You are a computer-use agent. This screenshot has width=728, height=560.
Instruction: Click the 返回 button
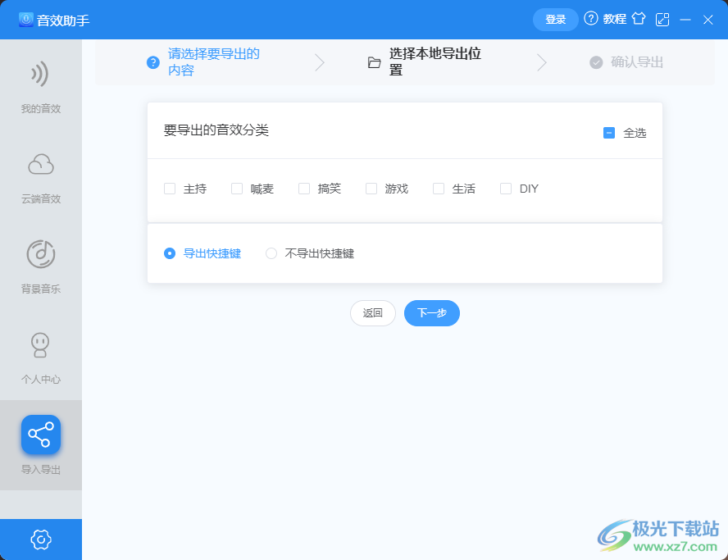tap(373, 313)
